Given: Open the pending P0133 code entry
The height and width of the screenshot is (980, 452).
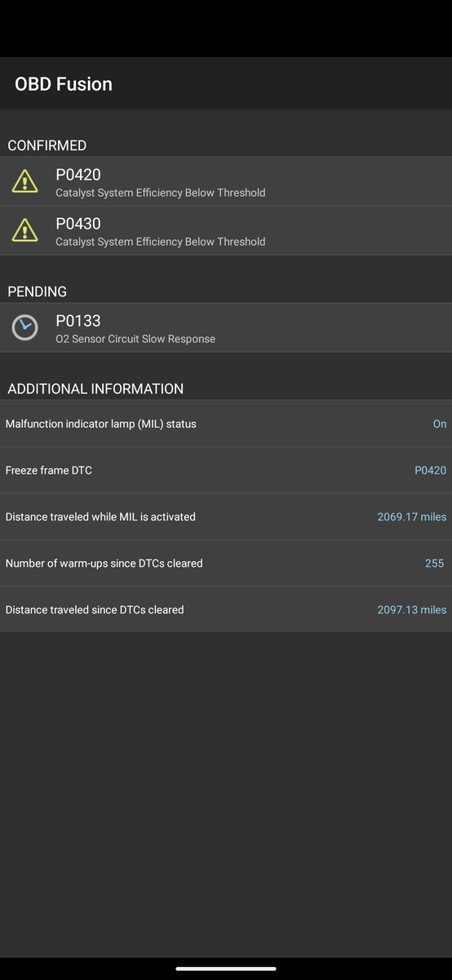Looking at the screenshot, I should (x=226, y=327).
